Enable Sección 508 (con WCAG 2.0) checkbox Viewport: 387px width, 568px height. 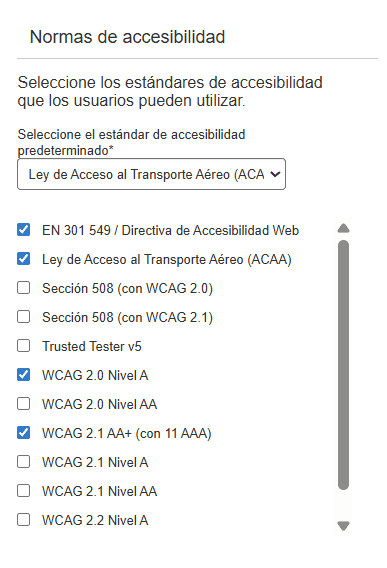pyautogui.click(x=24, y=288)
